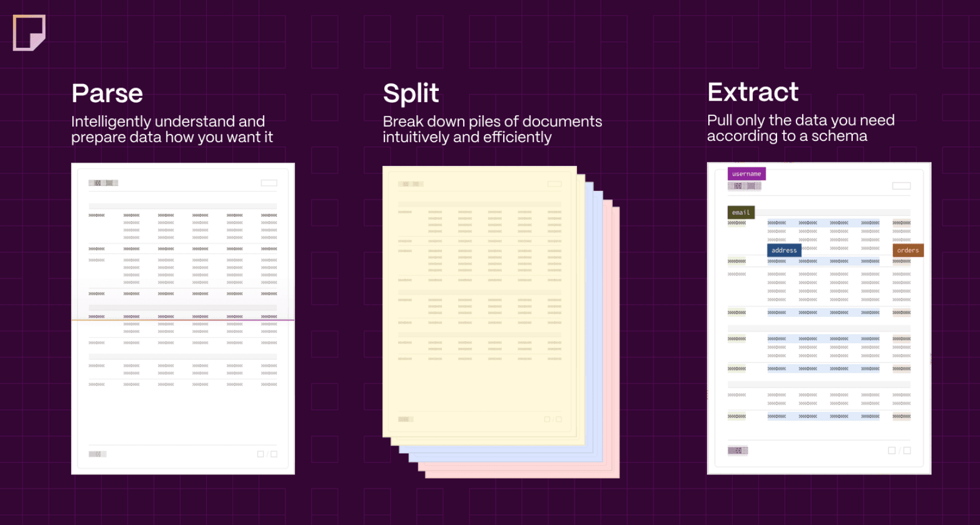Click the Split heading above the document stack
This screenshot has height=525, width=980.
click(410, 93)
